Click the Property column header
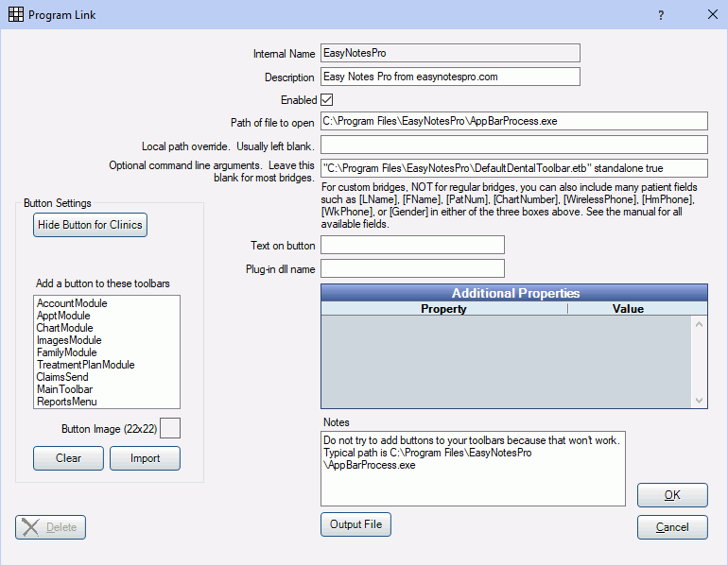This screenshot has height=566, width=728. coord(443,309)
